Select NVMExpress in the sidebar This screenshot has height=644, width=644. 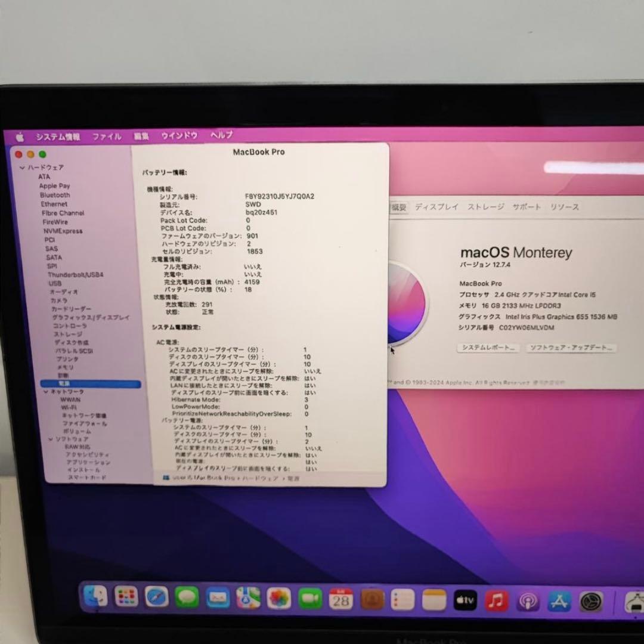(x=63, y=231)
